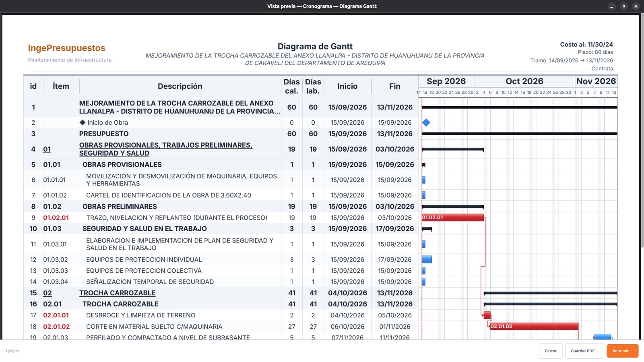Minimize the Vista previa window
The image size is (644, 362).
pos(612,6)
